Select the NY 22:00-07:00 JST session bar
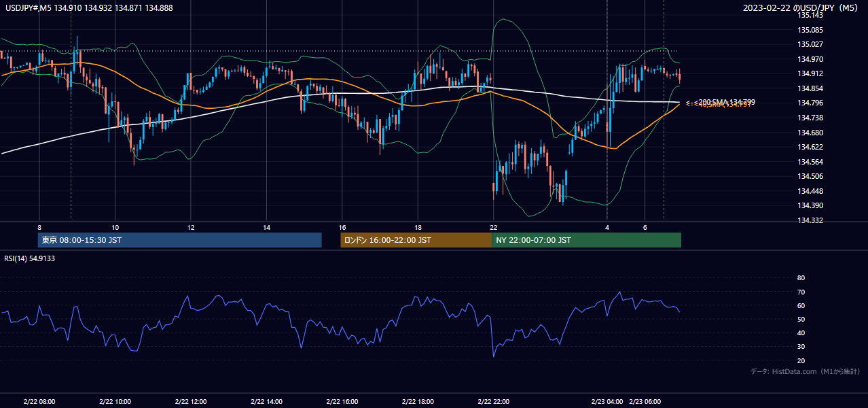The image size is (868, 408). click(586, 240)
